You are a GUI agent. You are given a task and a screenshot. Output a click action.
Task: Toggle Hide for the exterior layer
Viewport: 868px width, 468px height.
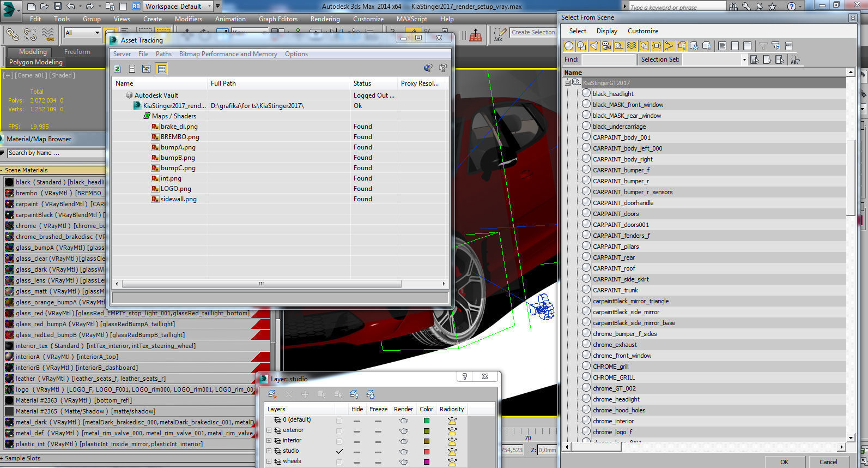point(356,431)
